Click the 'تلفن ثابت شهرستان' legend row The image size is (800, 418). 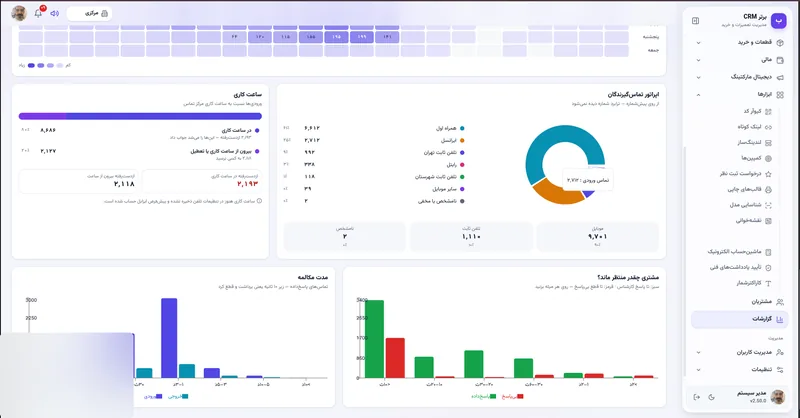374,177
